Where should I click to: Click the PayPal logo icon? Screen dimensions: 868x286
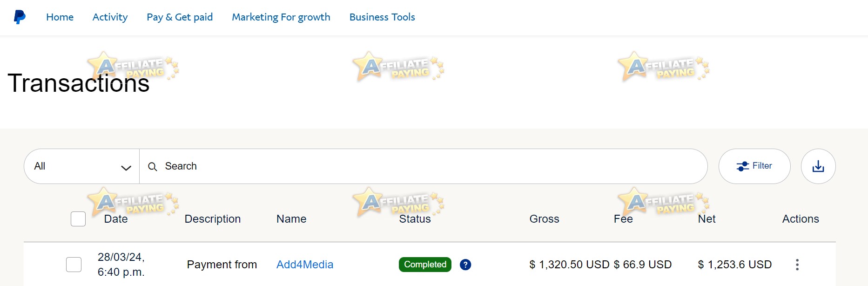point(20,17)
